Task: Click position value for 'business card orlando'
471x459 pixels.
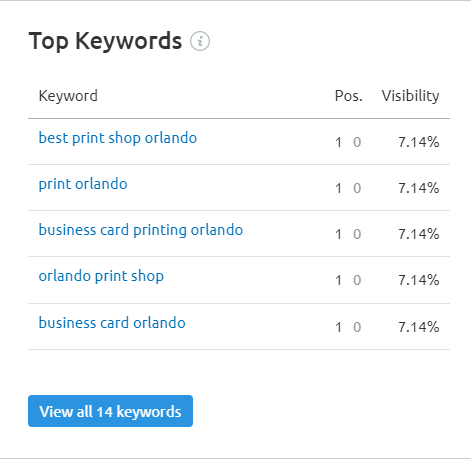Action: 338,327
